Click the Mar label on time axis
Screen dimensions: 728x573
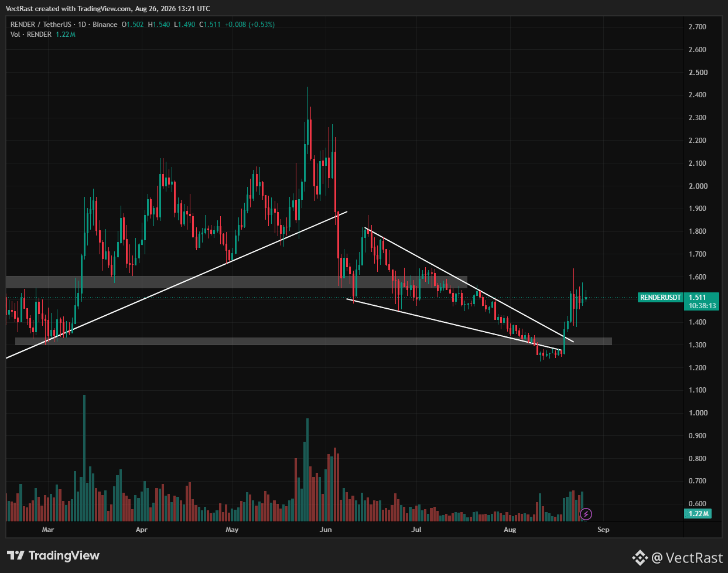48,530
